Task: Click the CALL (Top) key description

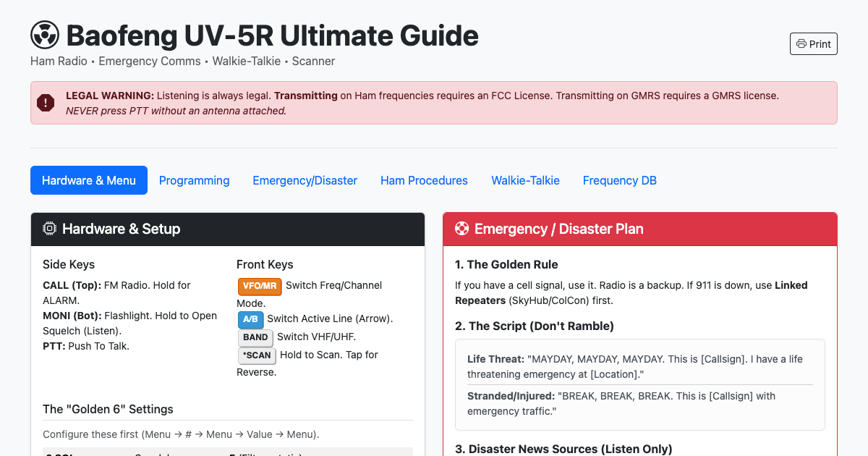Action: click(x=116, y=293)
